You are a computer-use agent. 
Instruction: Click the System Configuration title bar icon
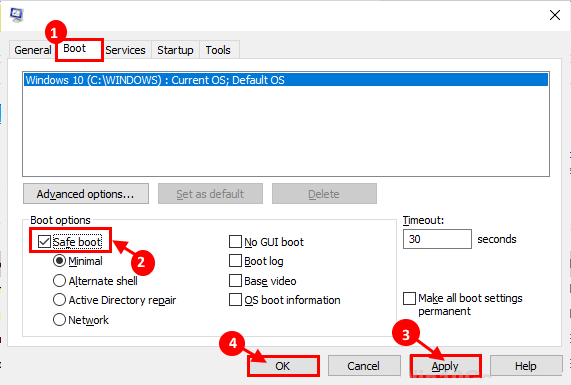[x=17, y=15]
